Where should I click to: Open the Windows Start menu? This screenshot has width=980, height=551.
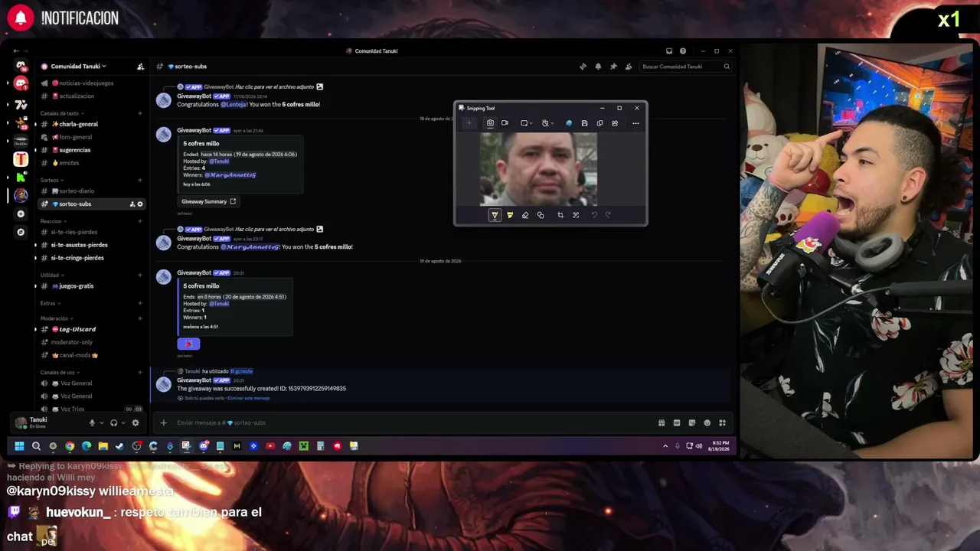tap(19, 446)
